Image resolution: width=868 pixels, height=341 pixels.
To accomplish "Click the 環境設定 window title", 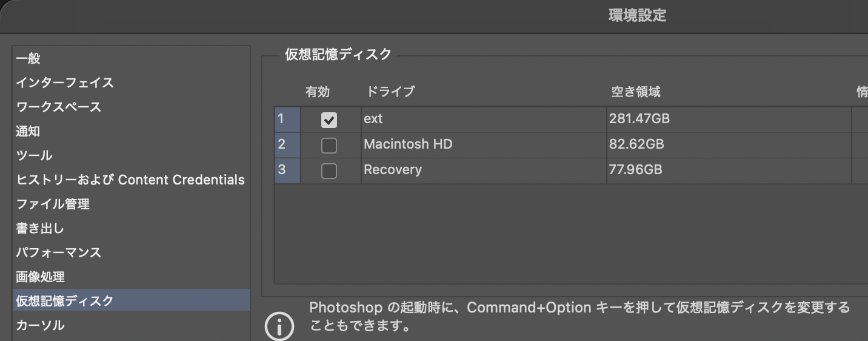I will click(638, 16).
